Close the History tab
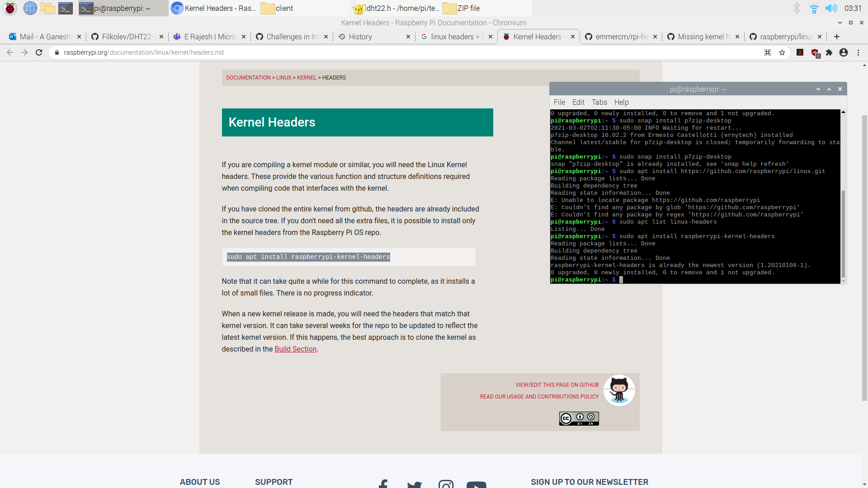 point(408,37)
